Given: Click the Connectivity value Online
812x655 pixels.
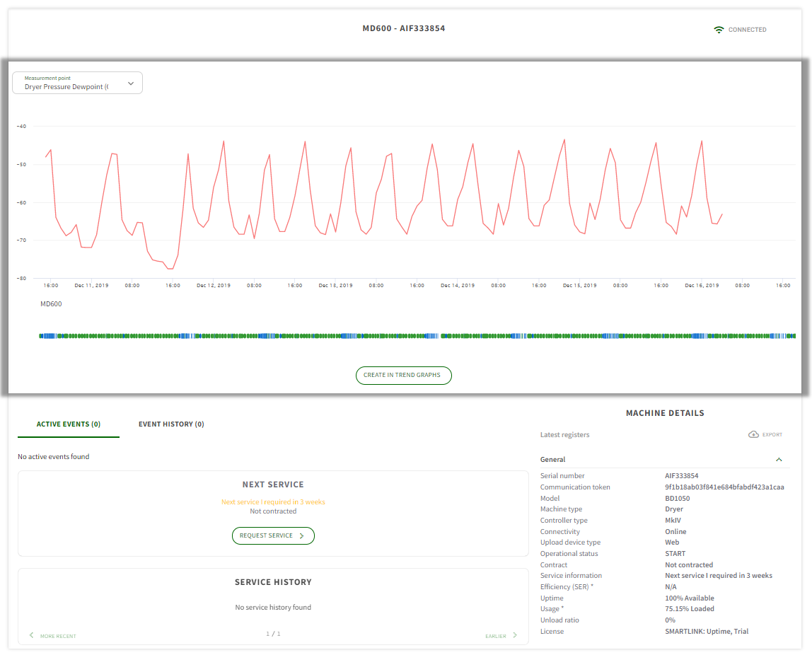Looking at the screenshot, I should tap(675, 532).
